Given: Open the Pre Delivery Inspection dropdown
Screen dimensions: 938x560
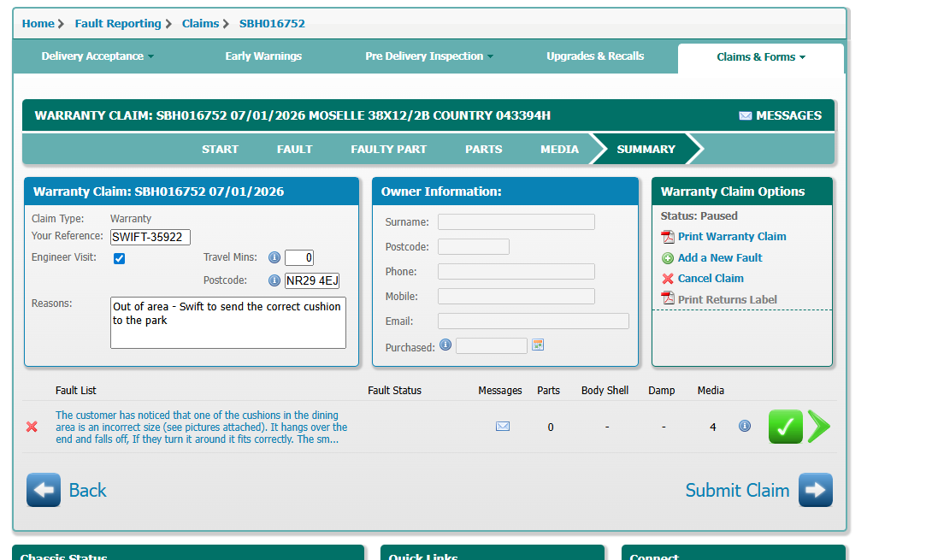Looking at the screenshot, I should 429,56.
